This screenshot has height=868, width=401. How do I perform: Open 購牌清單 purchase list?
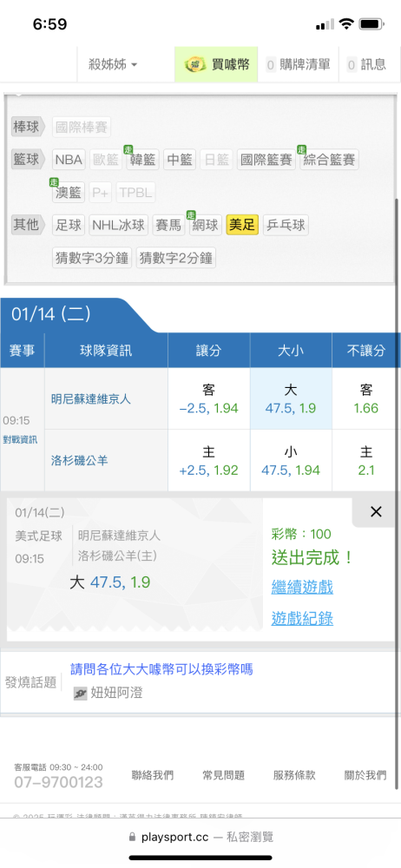click(x=298, y=64)
